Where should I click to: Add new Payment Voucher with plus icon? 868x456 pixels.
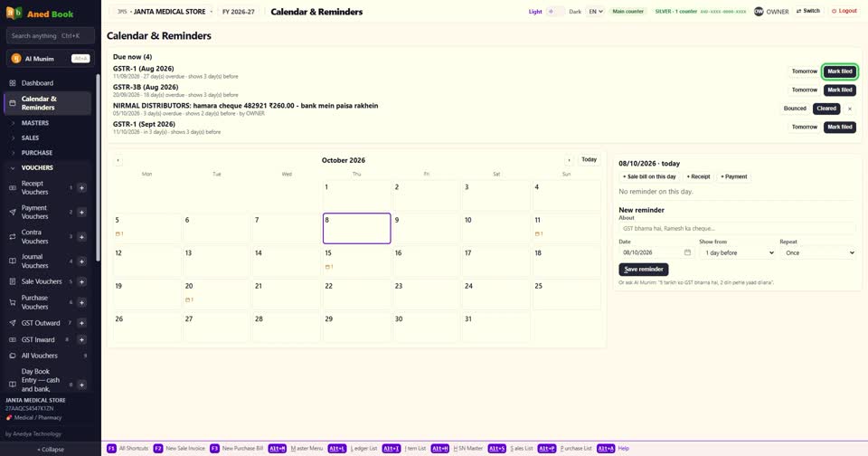(81, 213)
